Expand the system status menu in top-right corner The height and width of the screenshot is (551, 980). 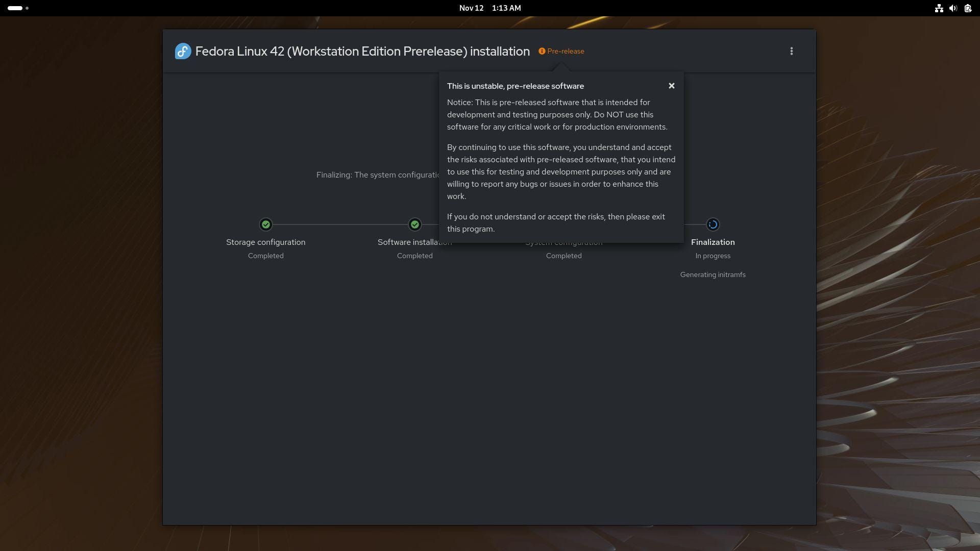(953, 8)
